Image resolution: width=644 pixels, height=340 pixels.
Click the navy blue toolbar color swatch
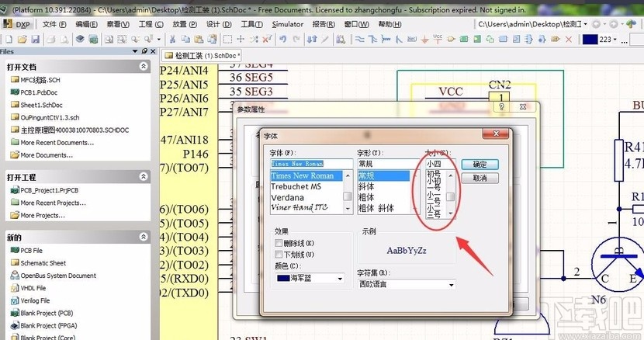(590, 40)
